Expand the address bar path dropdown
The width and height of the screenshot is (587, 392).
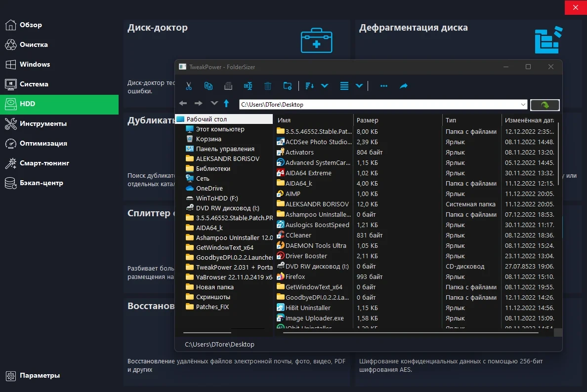[x=523, y=104]
